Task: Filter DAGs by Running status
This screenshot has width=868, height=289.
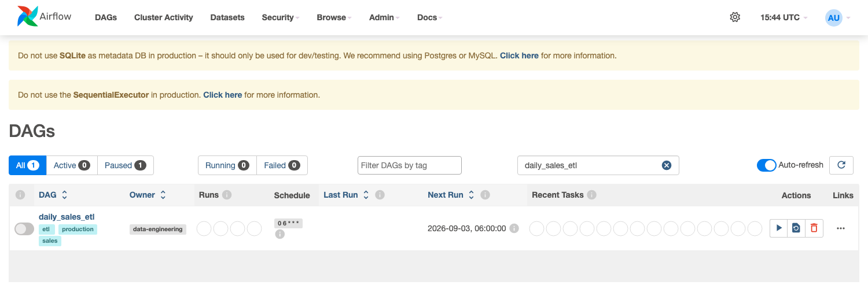Action: click(x=227, y=165)
